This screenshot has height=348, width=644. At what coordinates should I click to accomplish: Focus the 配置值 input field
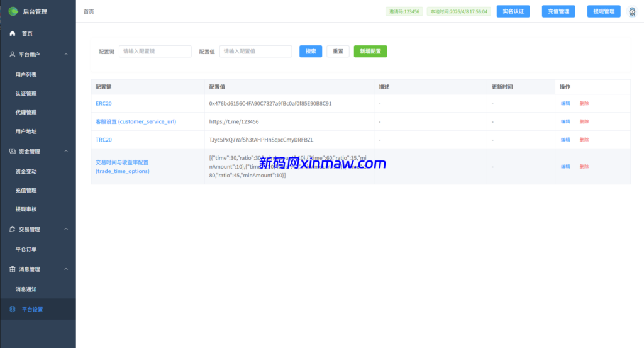coord(255,52)
